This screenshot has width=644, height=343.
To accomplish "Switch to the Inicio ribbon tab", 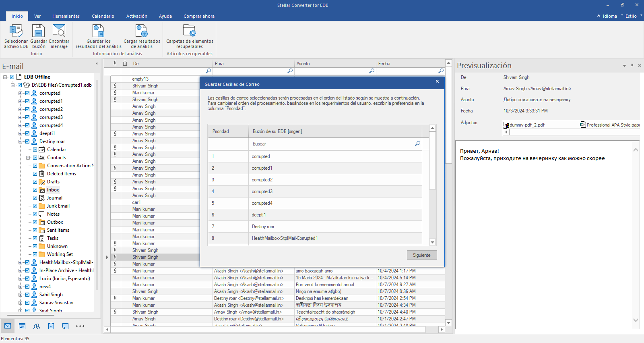I will point(17,16).
